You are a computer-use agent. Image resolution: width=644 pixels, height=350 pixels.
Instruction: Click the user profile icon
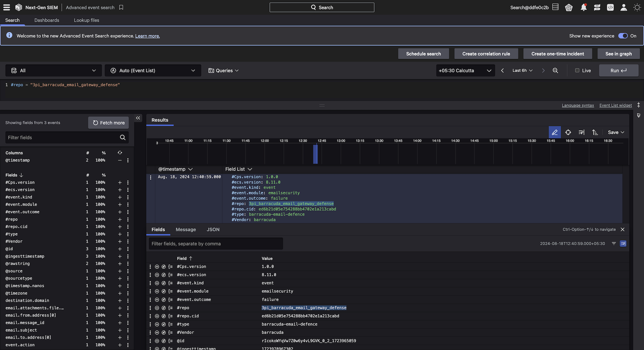click(624, 7)
